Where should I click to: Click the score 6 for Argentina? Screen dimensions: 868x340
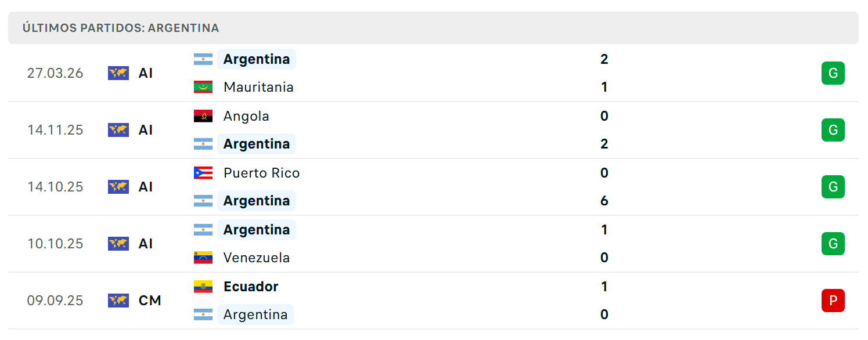coord(604,201)
